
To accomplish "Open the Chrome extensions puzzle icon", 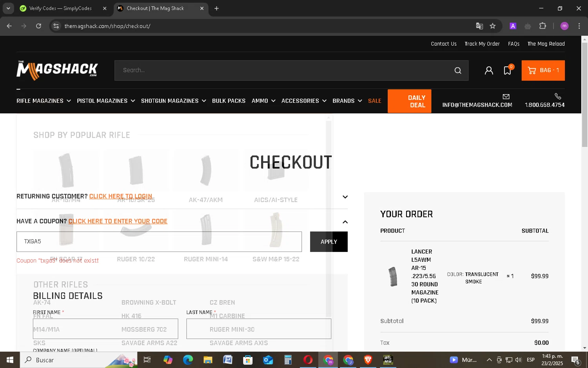I will tap(543, 26).
